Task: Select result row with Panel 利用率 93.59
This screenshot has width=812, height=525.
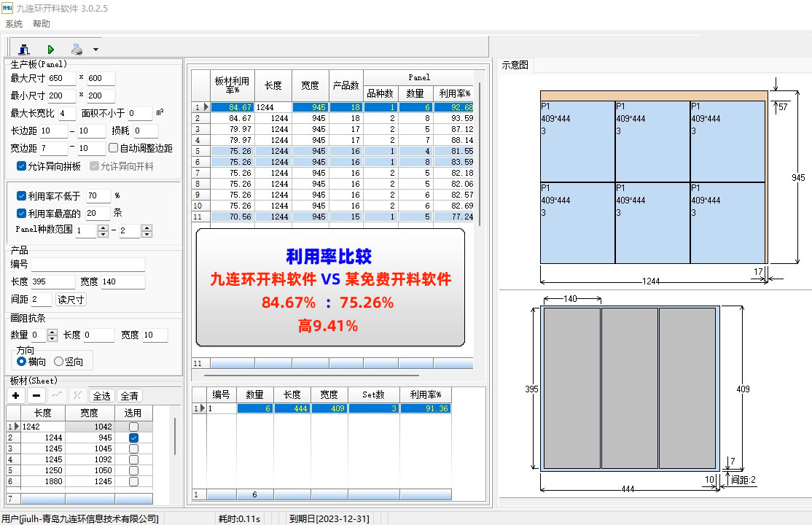Action: [332, 118]
